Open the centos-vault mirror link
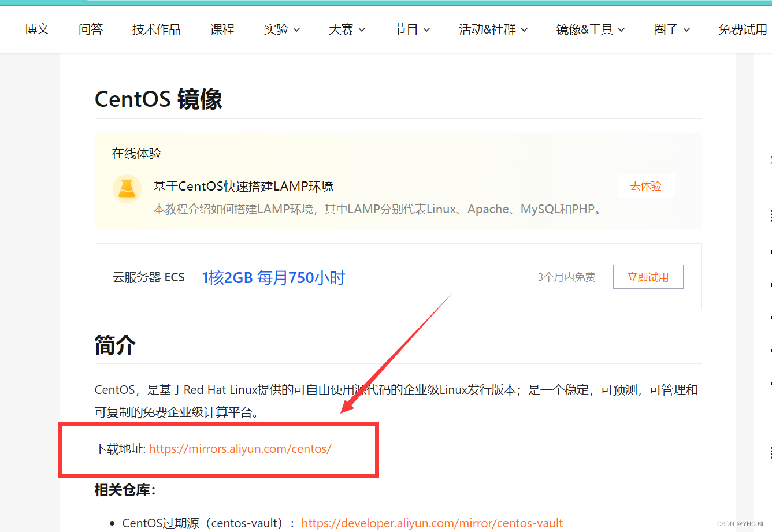Screen dimensions: 772x532 432,523
